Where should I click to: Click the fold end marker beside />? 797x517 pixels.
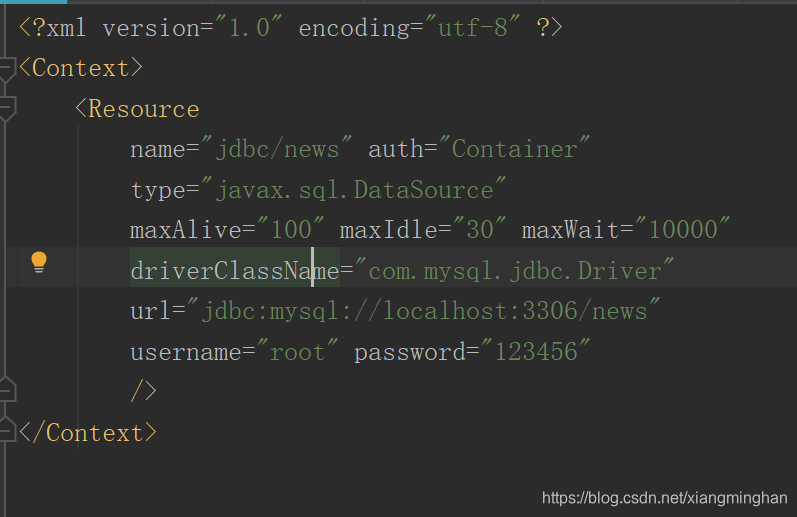tap(7, 390)
